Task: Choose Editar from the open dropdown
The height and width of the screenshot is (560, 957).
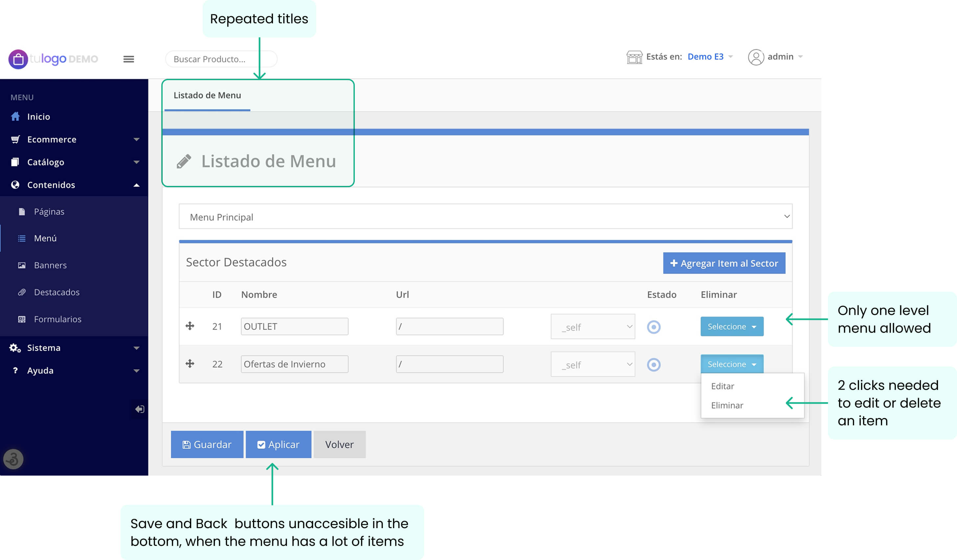Action: 722,386
